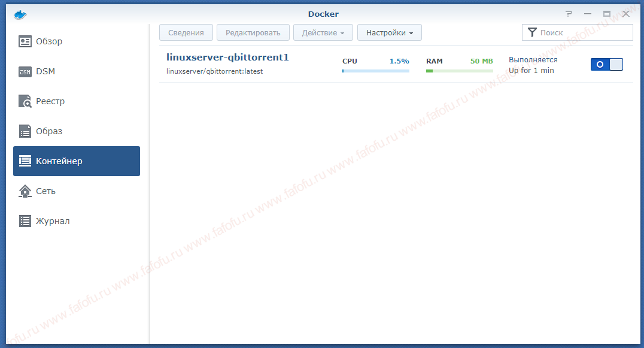Click the Up for 1 min text
Viewport: 644px width, 348px height.
(x=531, y=71)
